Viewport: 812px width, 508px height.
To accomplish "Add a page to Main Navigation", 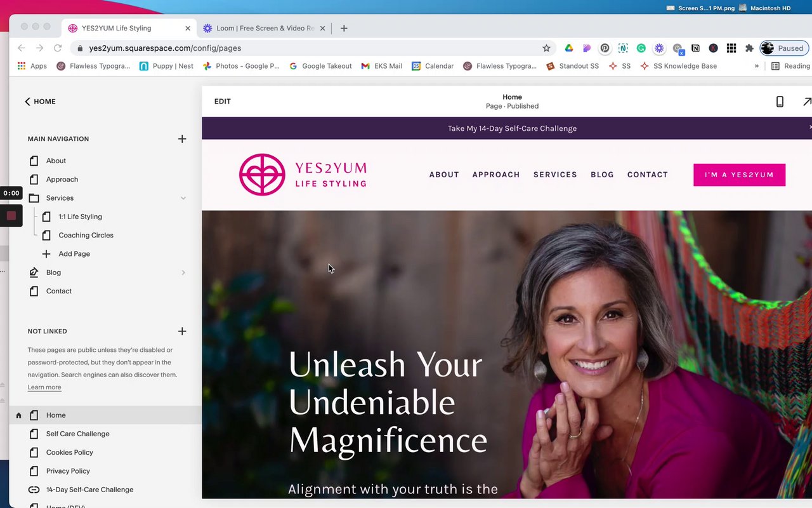I will pyautogui.click(x=182, y=139).
